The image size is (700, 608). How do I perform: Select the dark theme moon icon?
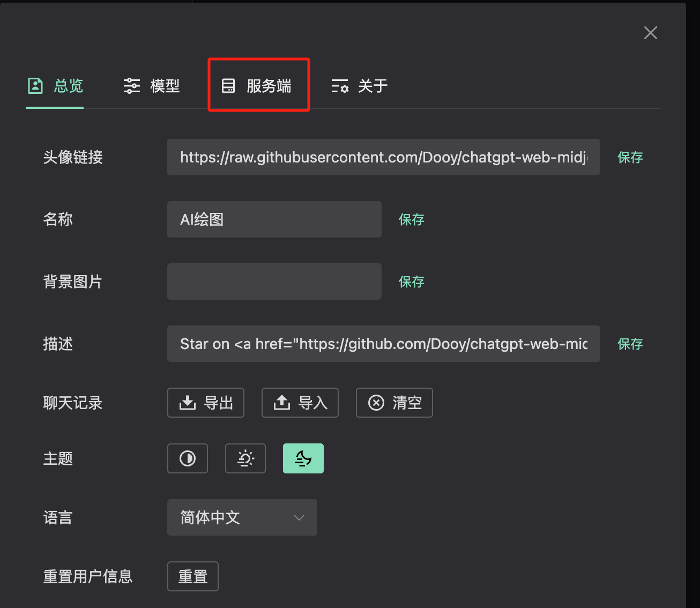[x=303, y=458]
